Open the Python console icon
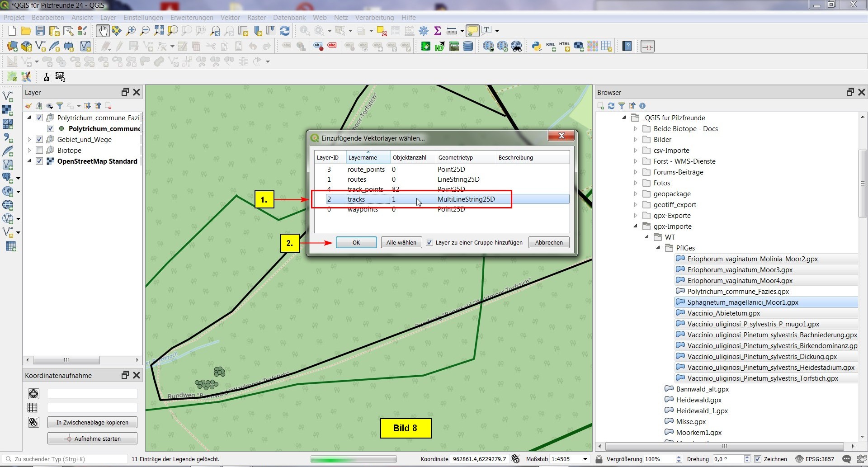This screenshot has height=467, width=868. pyautogui.click(x=537, y=46)
